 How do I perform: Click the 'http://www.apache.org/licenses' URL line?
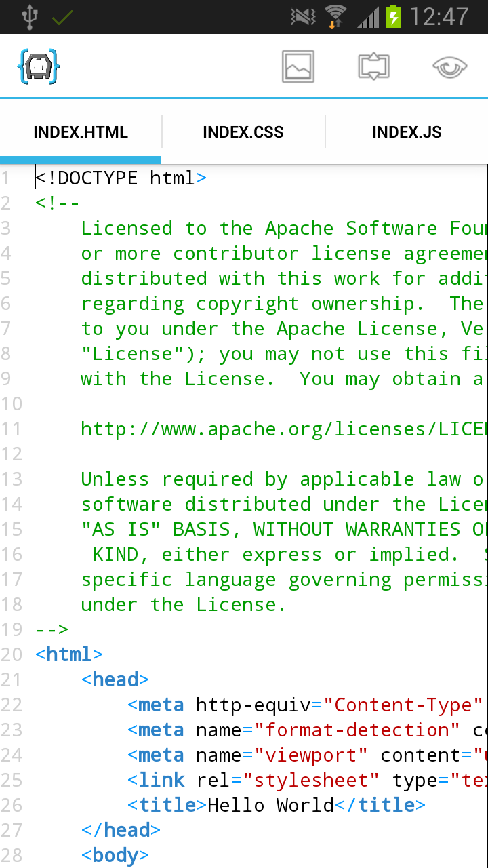(x=284, y=429)
